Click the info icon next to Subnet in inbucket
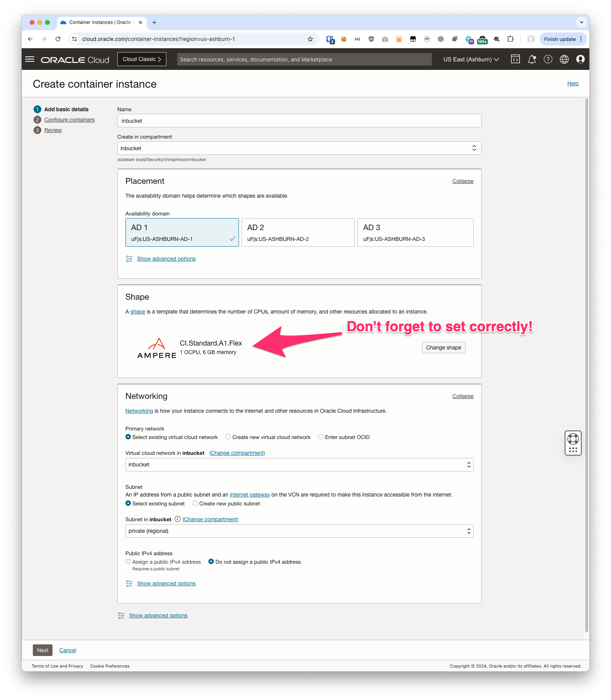Image resolution: width=611 pixels, height=700 pixels. coord(178,519)
